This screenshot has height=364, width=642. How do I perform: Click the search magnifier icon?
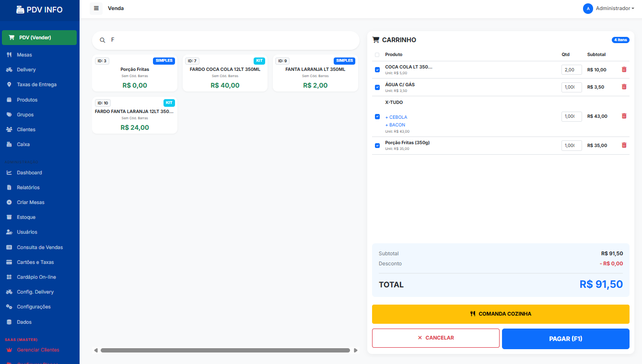click(103, 40)
